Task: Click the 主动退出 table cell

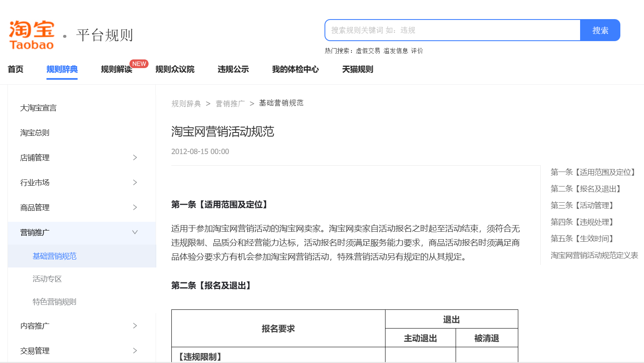Action: (x=420, y=338)
